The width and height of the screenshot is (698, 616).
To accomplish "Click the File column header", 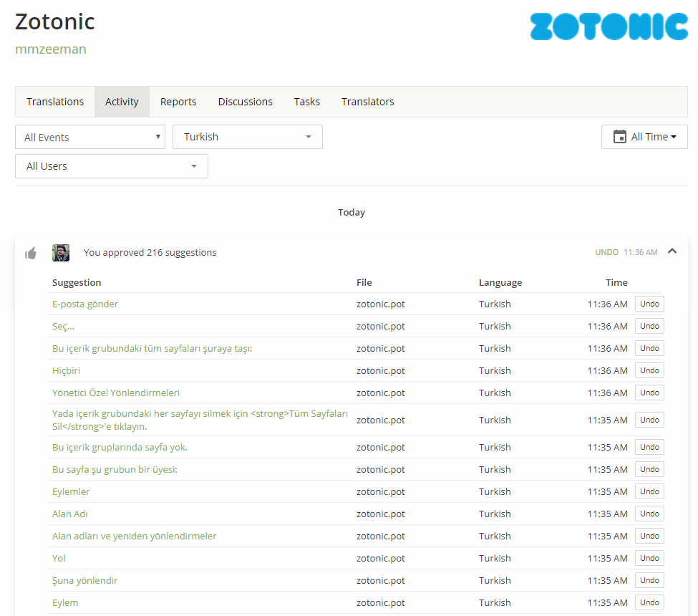I will 364,282.
